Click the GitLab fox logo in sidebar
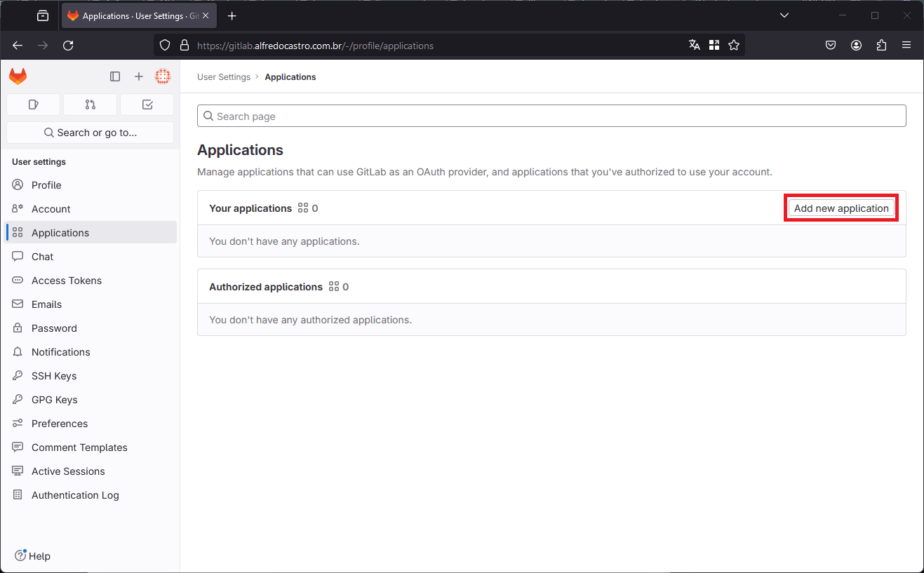Viewport: 924px width, 573px height. pyautogui.click(x=18, y=76)
